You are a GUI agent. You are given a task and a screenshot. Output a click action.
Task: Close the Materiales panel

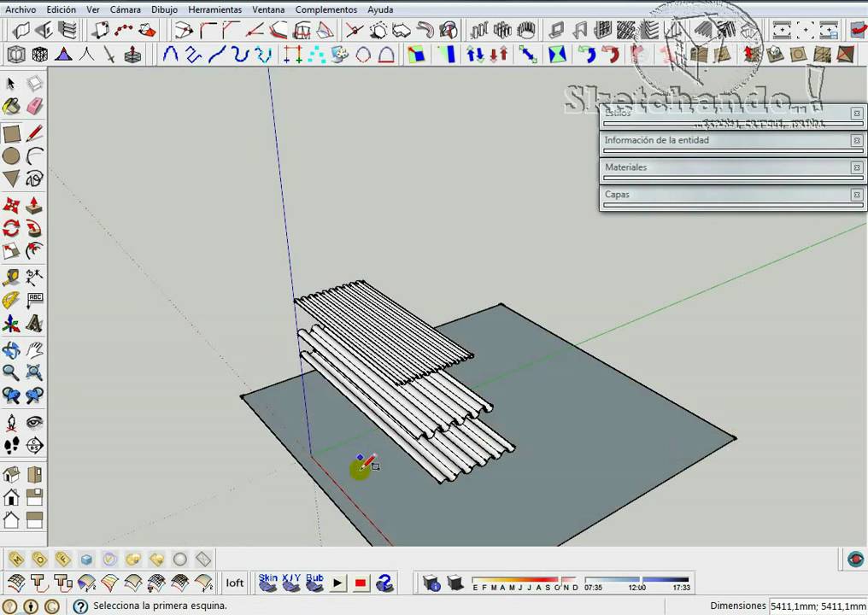(x=856, y=167)
